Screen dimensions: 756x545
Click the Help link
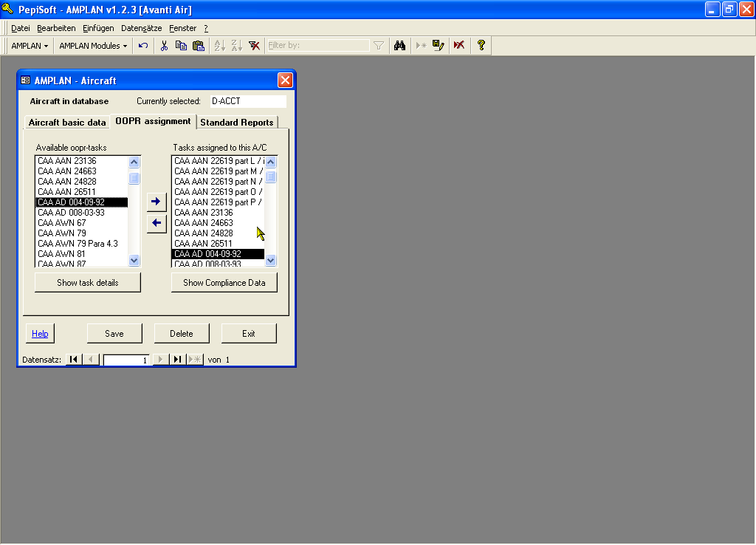tap(40, 334)
